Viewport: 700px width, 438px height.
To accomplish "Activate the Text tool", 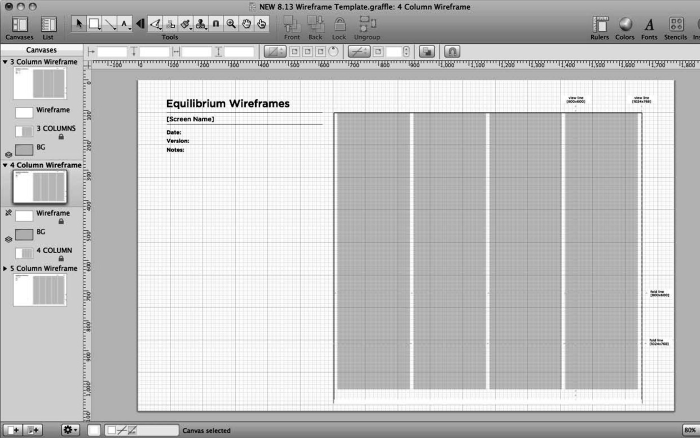I will (x=124, y=22).
